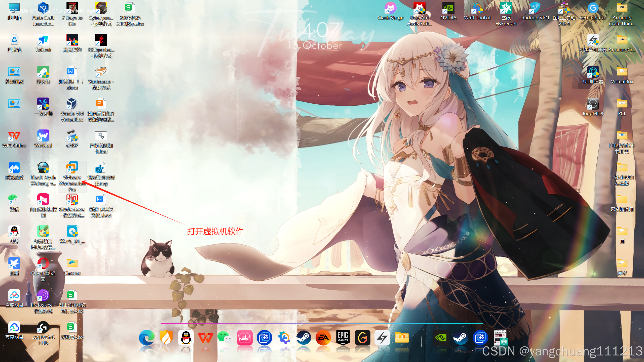The image size is (644, 362).
Task: Open the Clash Verge desktop icon
Action: [x=391, y=11]
